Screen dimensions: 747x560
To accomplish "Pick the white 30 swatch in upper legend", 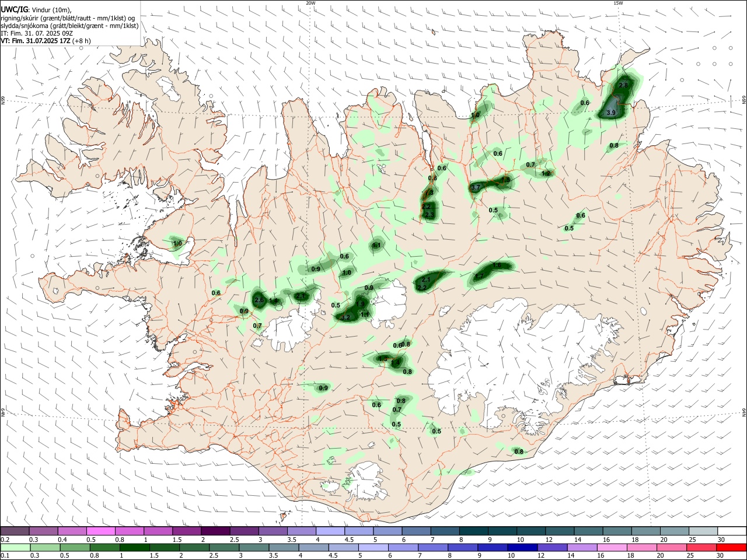I will (x=731, y=531).
